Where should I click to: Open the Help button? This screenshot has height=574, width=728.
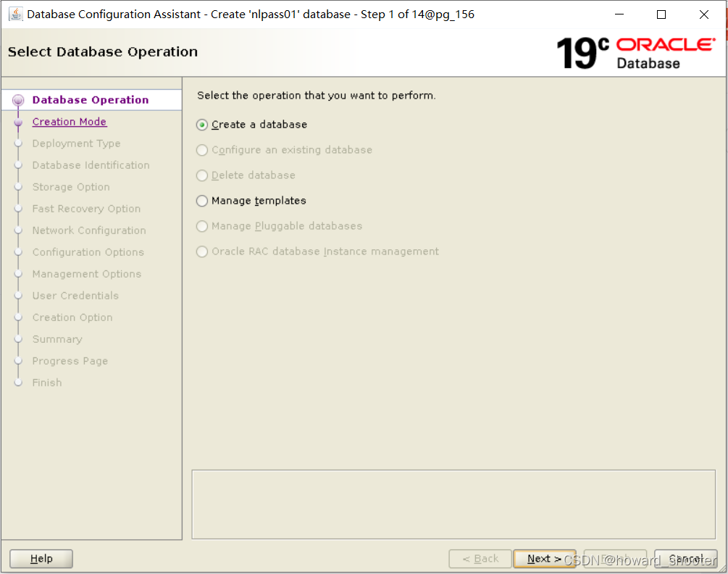point(41,559)
